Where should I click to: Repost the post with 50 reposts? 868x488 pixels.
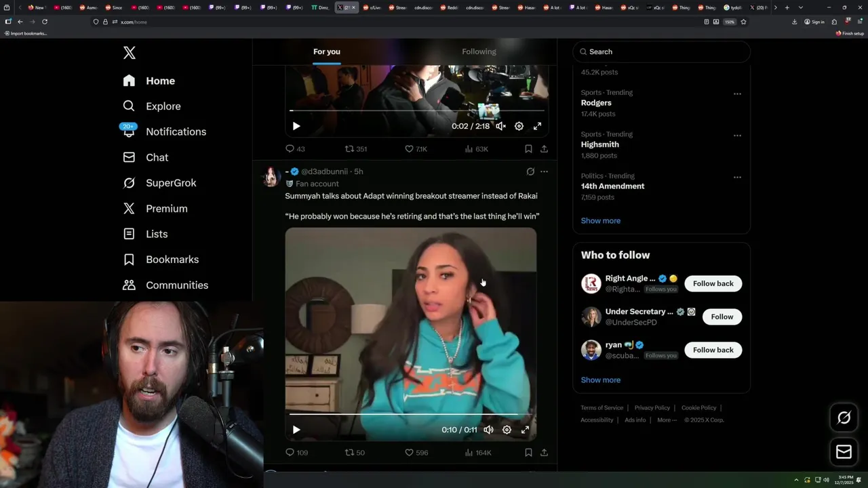tap(355, 453)
